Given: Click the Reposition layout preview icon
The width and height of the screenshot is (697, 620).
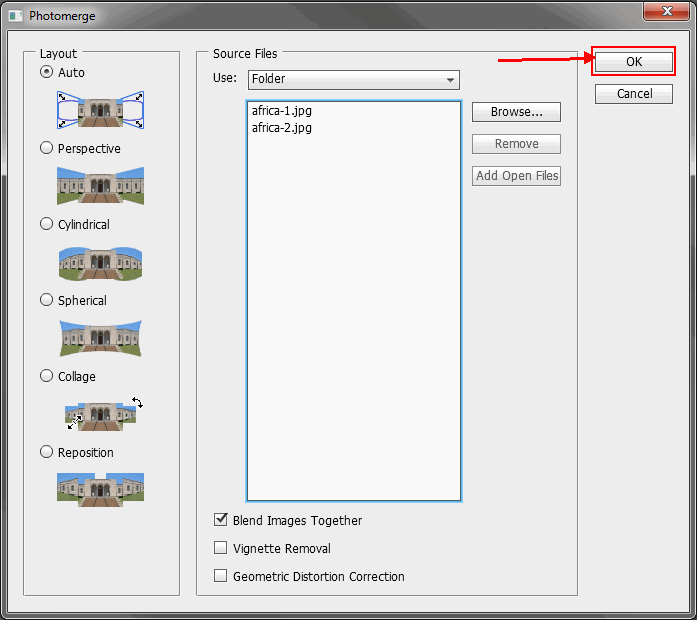Looking at the screenshot, I should point(100,489).
